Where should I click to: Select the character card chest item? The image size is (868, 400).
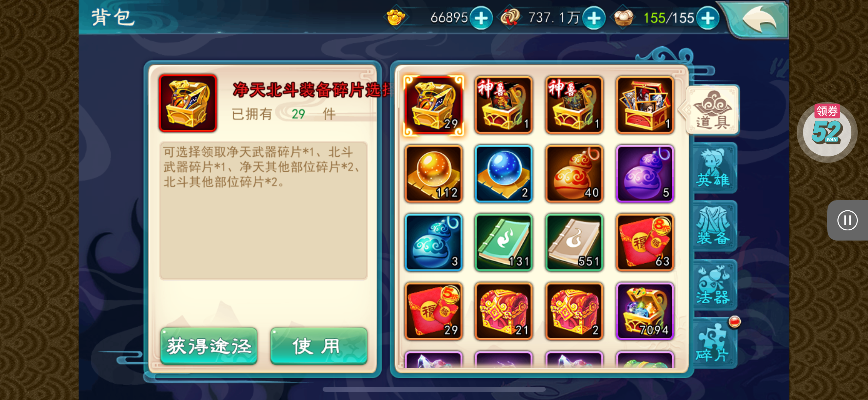tap(645, 105)
